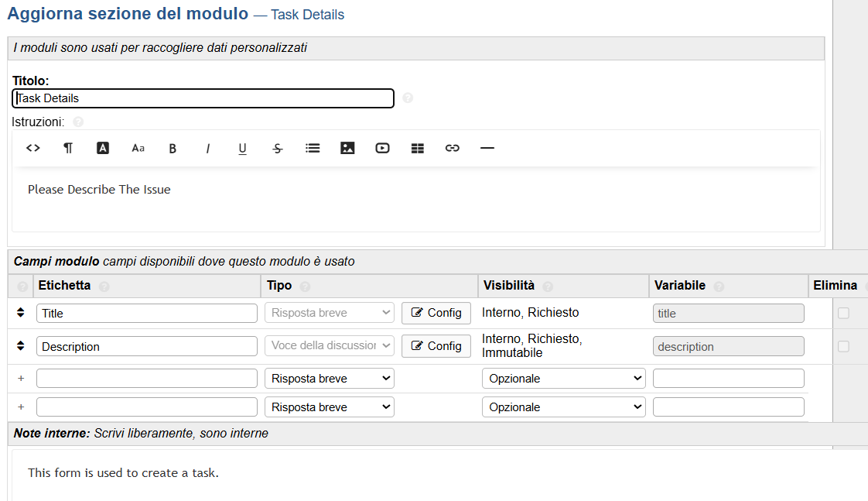Insert video via editor toolbar icon

point(382,148)
